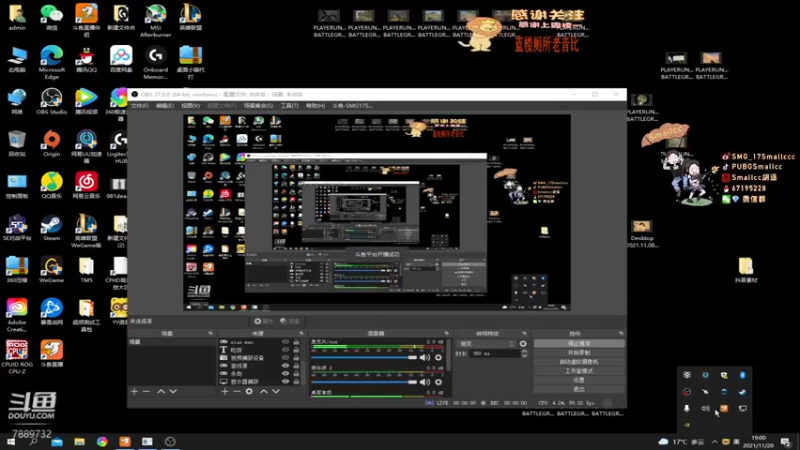
Task: Open WeGame desktop shortcut
Action: pyautogui.click(x=52, y=270)
